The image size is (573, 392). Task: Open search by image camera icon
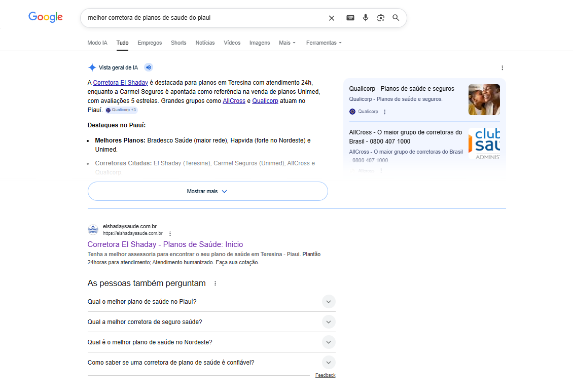pyautogui.click(x=381, y=18)
